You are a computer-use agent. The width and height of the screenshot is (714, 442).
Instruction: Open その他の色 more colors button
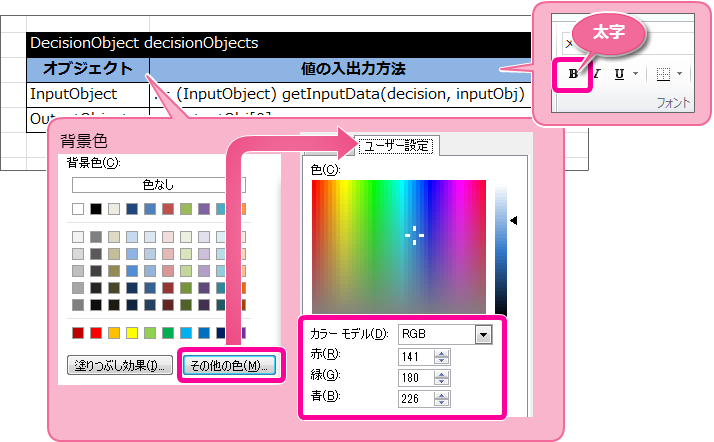tap(230, 365)
